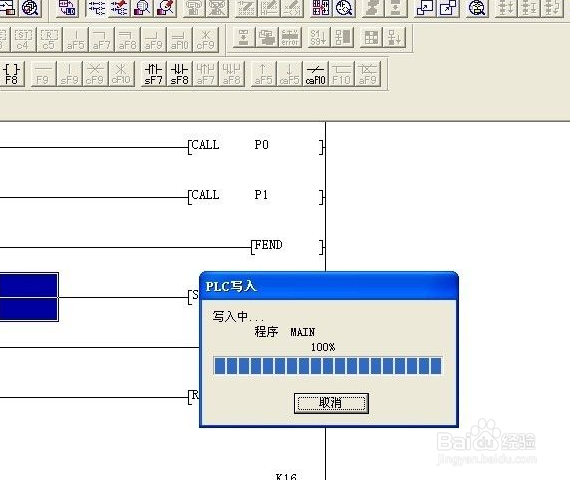Screen dimensions: 570x480
Task: Click the ladder search magnifier icon
Action: click(477, 8)
